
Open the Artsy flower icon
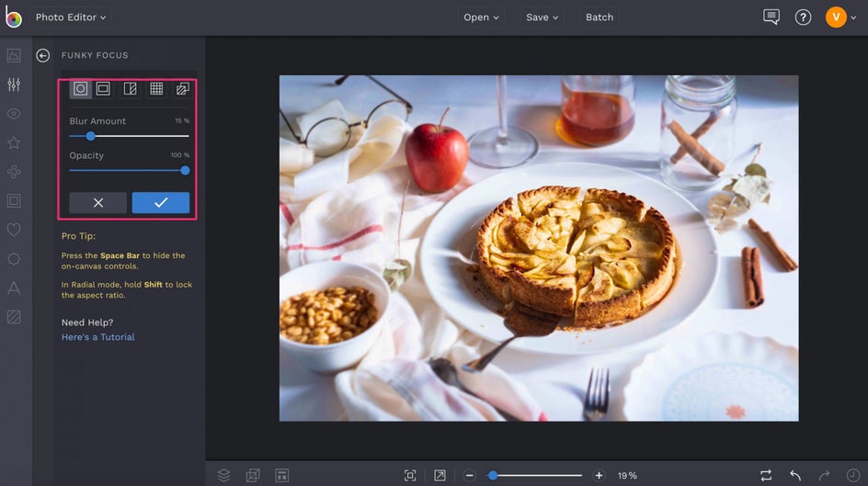point(14,172)
